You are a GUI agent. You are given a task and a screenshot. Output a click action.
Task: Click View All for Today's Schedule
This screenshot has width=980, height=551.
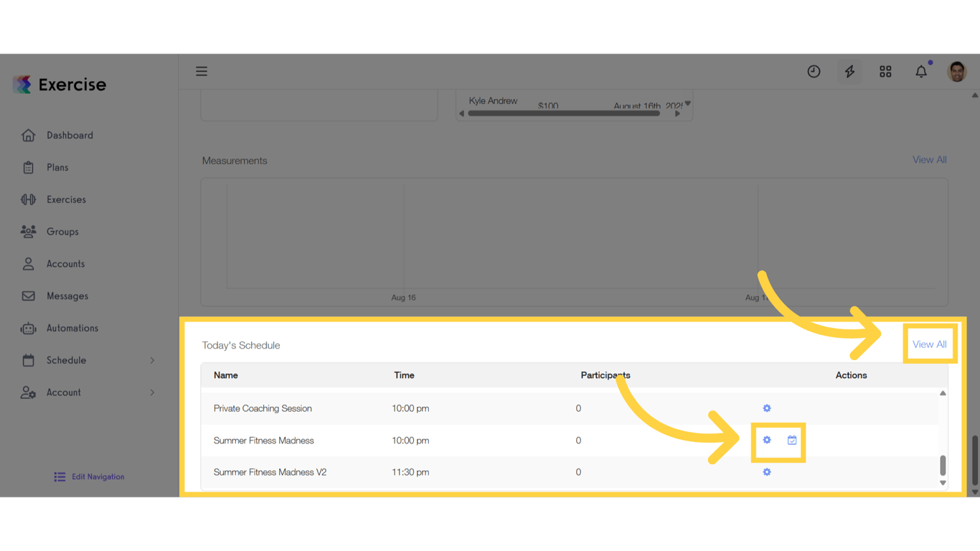[929, 344]
